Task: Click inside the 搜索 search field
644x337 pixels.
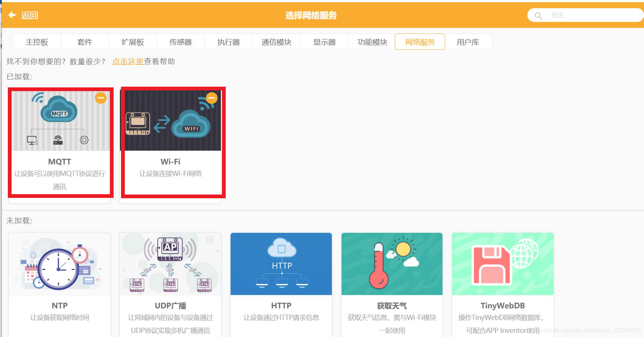Action: [581, 15]
